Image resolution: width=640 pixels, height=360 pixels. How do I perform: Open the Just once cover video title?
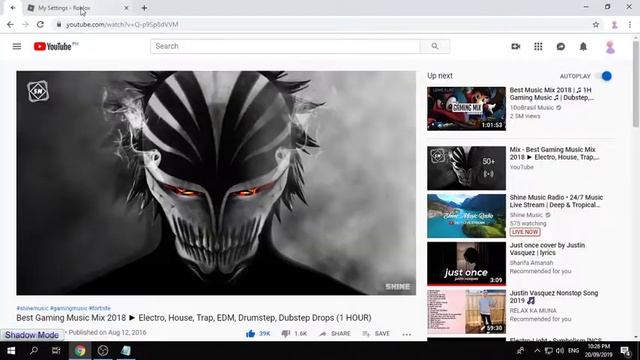tap(547, 249)
